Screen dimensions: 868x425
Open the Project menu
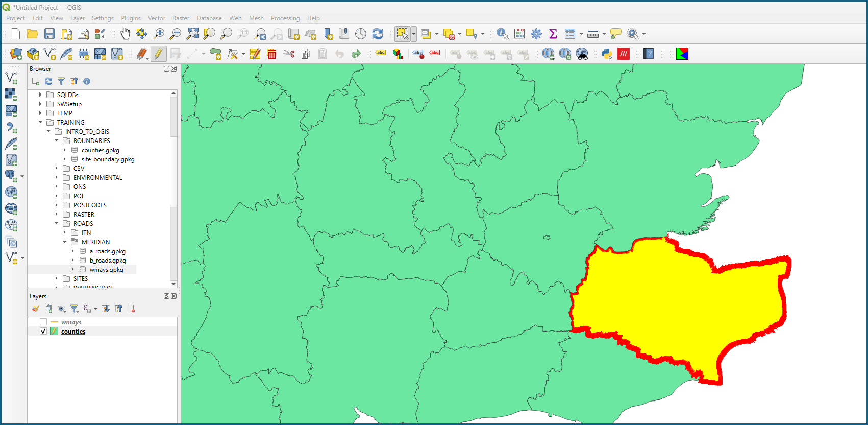[x=15, y=18]
